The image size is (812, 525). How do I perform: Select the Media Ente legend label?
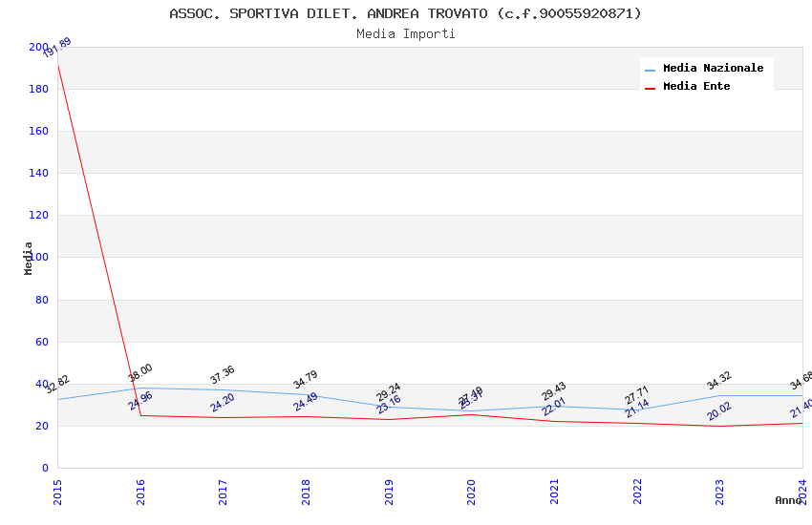696,86
